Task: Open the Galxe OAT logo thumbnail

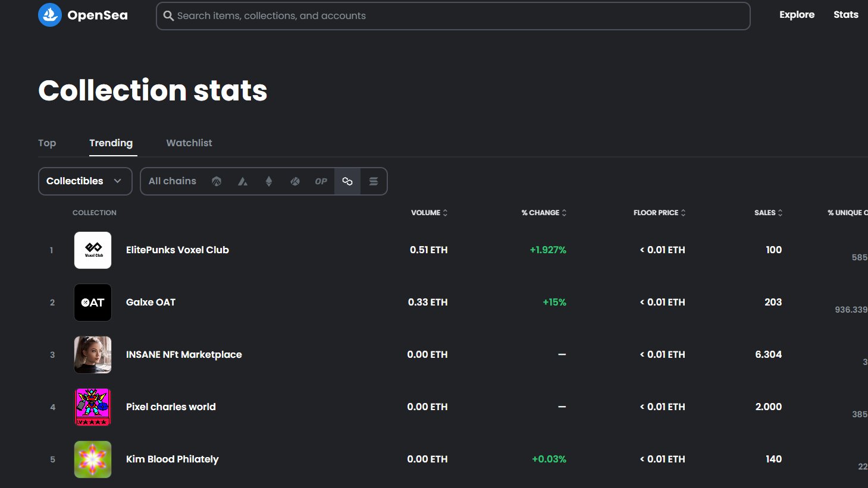Action: pyautogui.click(x=93, y=303)
